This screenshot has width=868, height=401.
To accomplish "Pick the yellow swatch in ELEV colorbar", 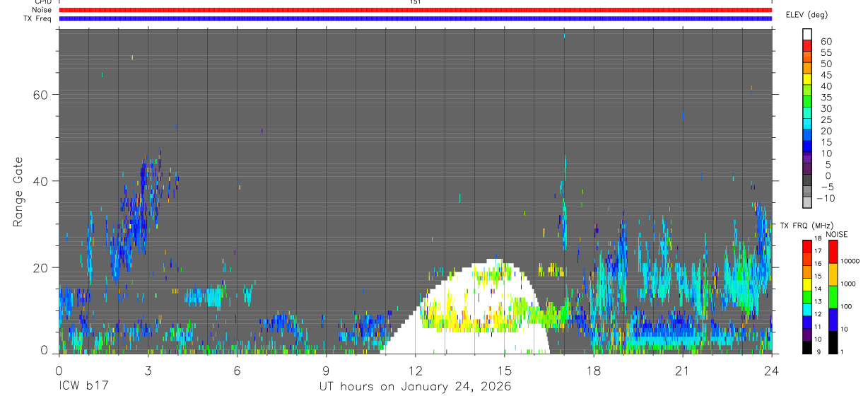I will coord(807,79).
